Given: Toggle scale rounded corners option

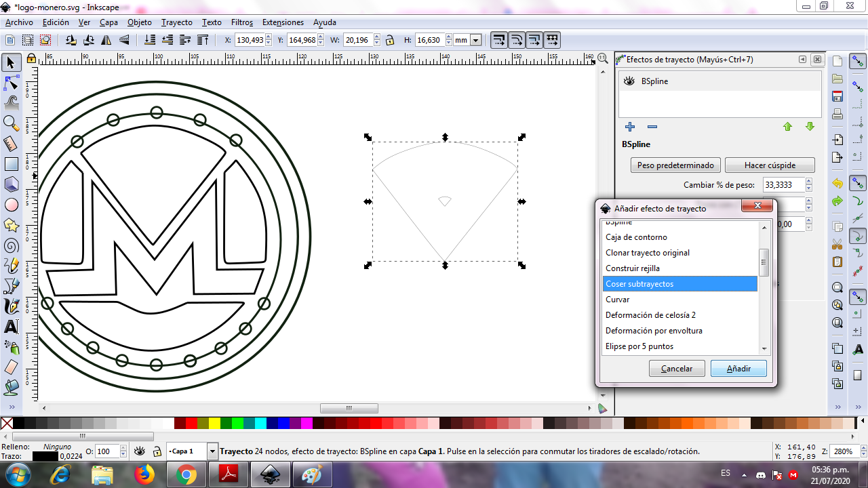Looking at the screenshot, I should point(517,40).
